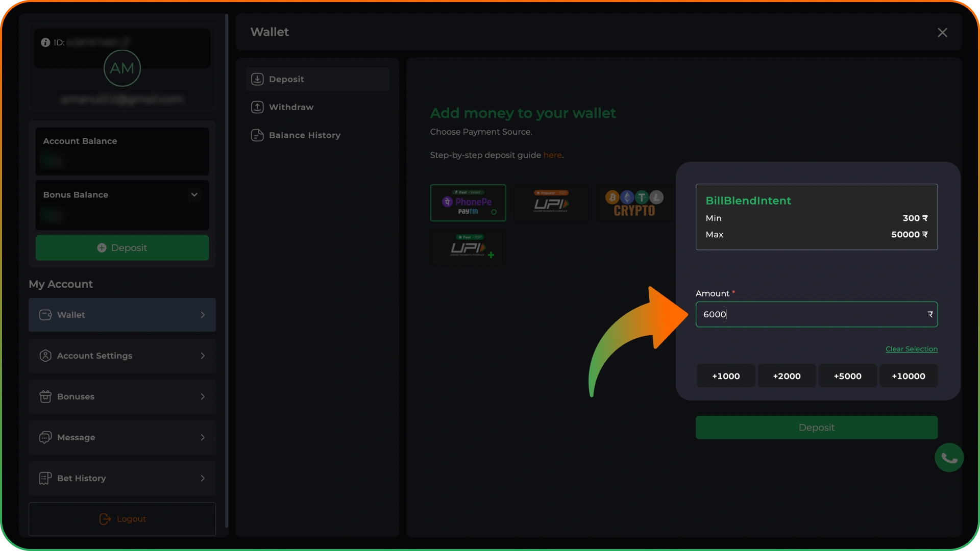Screen dimensions: 980x551
Task: Submit the Deposit button below amount
Action: click(816, 428)
